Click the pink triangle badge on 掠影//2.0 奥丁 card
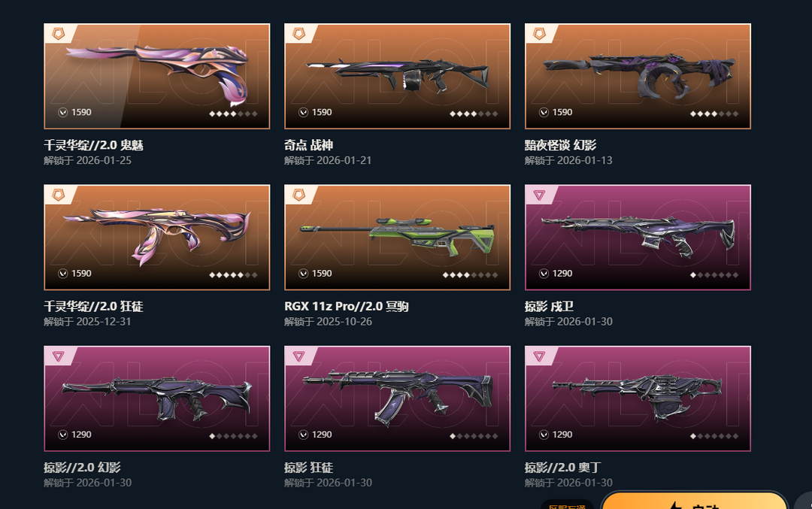812x509 pixels. pyautogui.click(x=539, y=356)
